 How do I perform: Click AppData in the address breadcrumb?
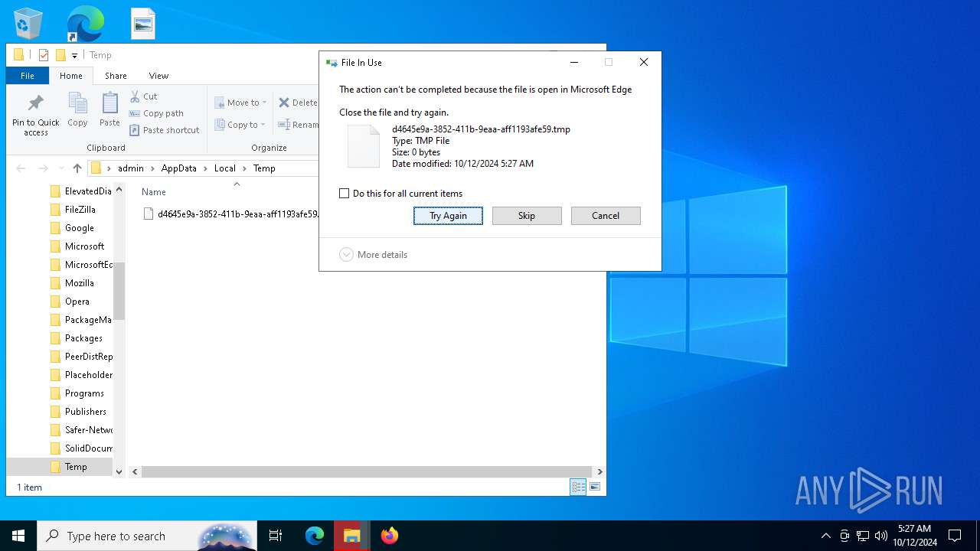pos(178,168)
